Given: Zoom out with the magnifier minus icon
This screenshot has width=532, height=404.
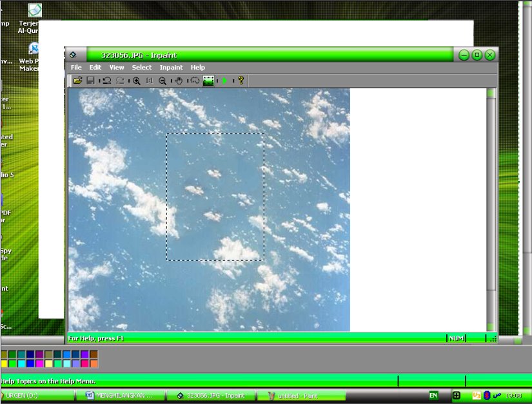Looking at the screenshot, I should click(x=163, y=81).
